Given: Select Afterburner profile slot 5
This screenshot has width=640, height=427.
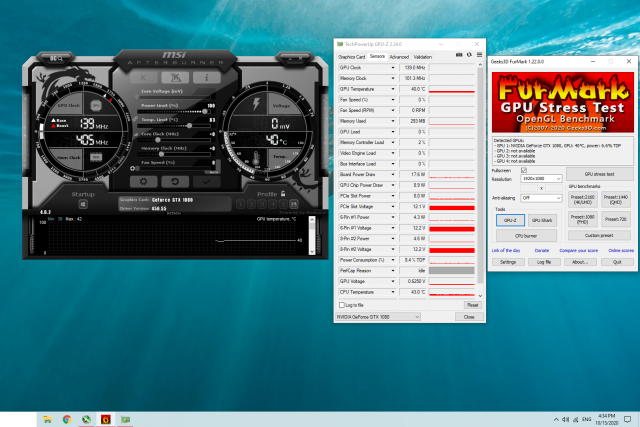Looking at the screenshot, I should [x=283, y=204].
